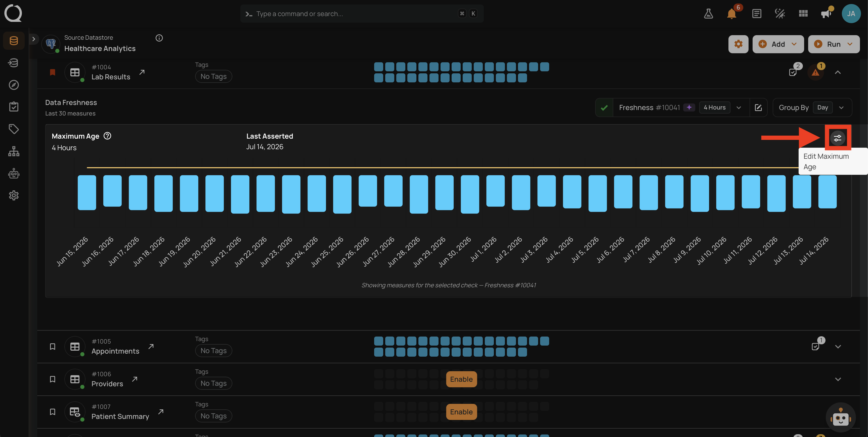
Task: Collapse the Lab Results row
Action: [x=838, y=72]
